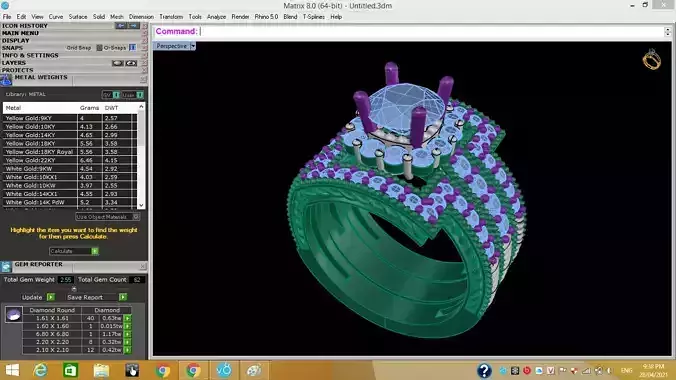Open the Perspective viewport dropdown arrow

tap(193, 46)
